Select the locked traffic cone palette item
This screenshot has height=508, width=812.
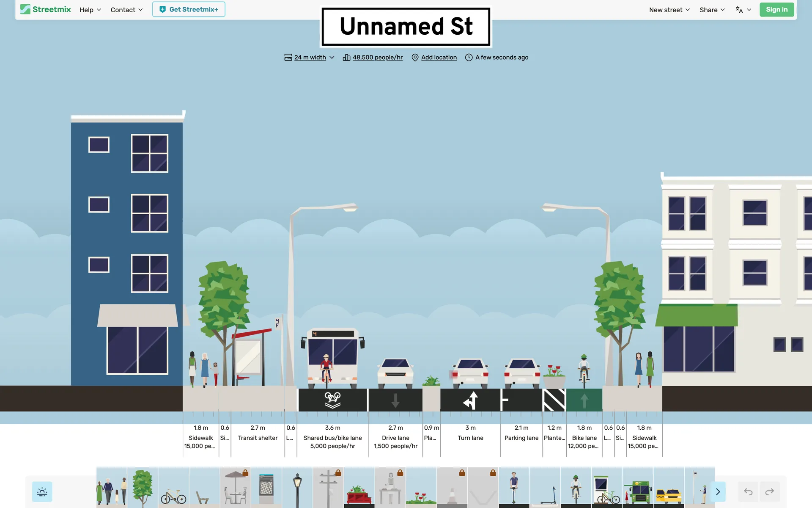[x=452, y=487]
